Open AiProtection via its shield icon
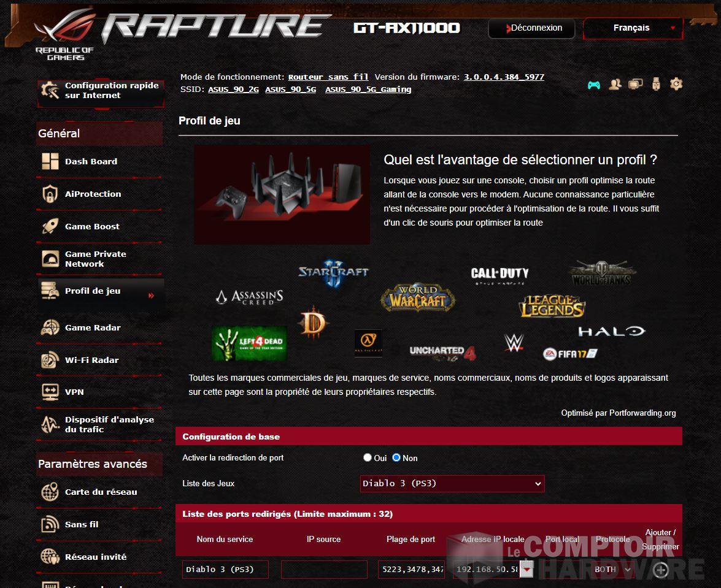 point(50,194)
